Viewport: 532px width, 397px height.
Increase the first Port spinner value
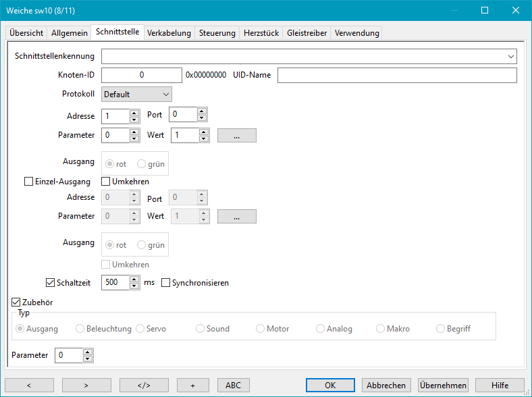[202, 111]
